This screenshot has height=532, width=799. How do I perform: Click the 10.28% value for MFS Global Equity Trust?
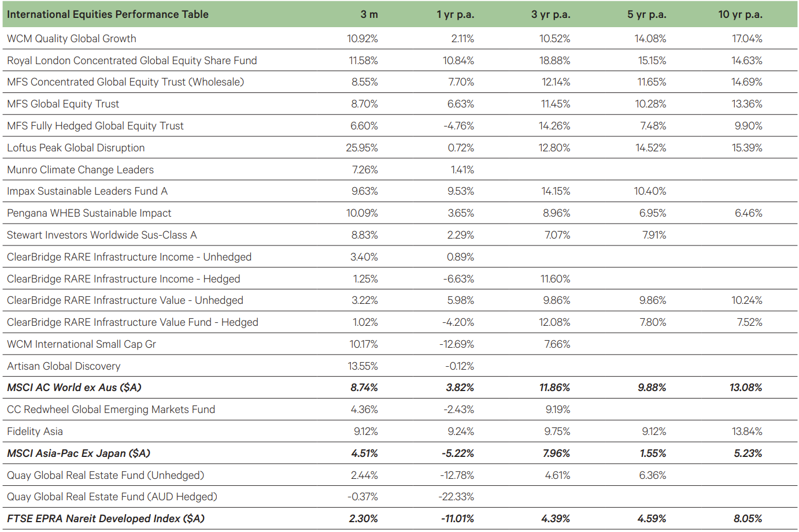tap(651, 104)
